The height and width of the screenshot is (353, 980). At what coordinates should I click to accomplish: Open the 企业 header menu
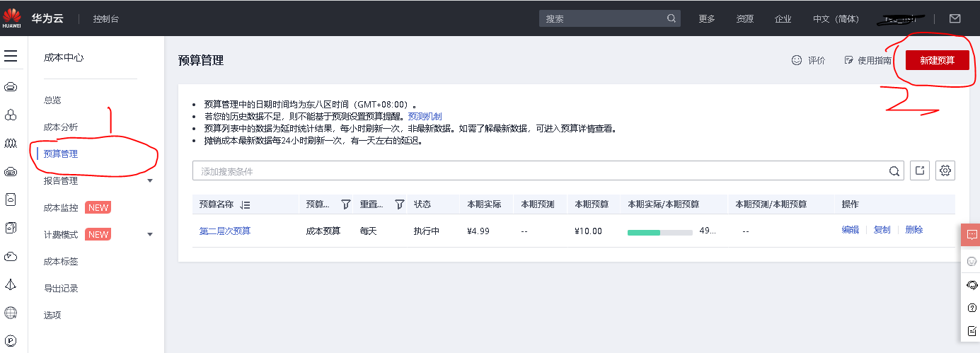click(783, 19)
